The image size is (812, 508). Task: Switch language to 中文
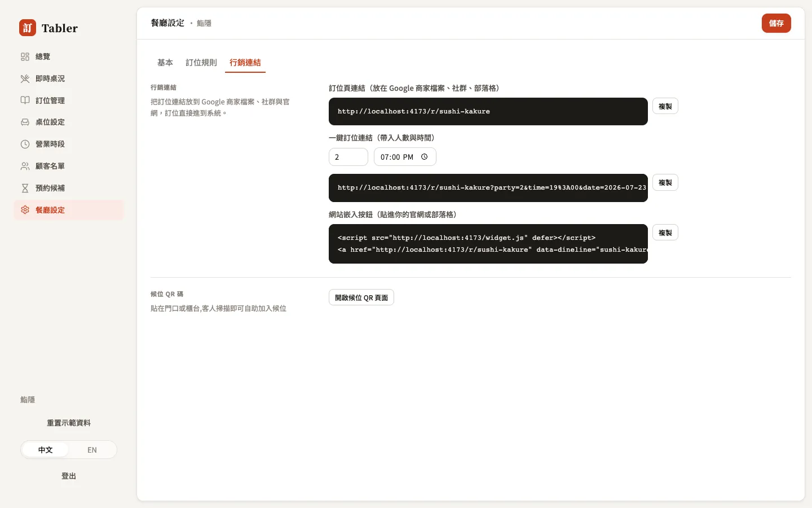pyautogui.click(x=45, y=450)
